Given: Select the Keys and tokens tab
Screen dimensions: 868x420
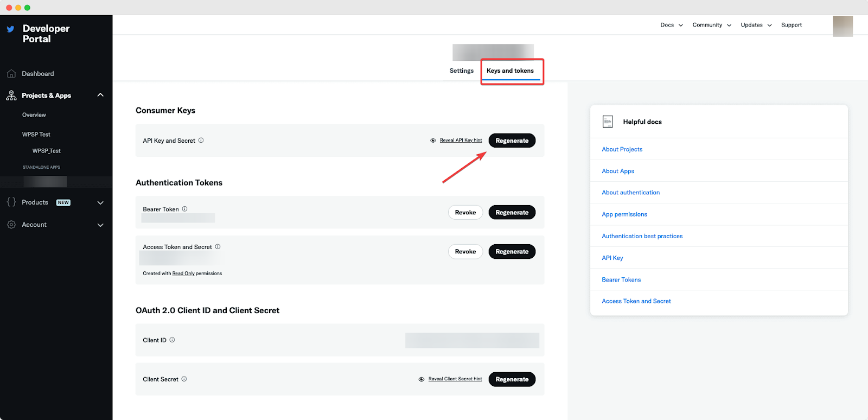Looking at the screenshot, I should coord(510,71).
